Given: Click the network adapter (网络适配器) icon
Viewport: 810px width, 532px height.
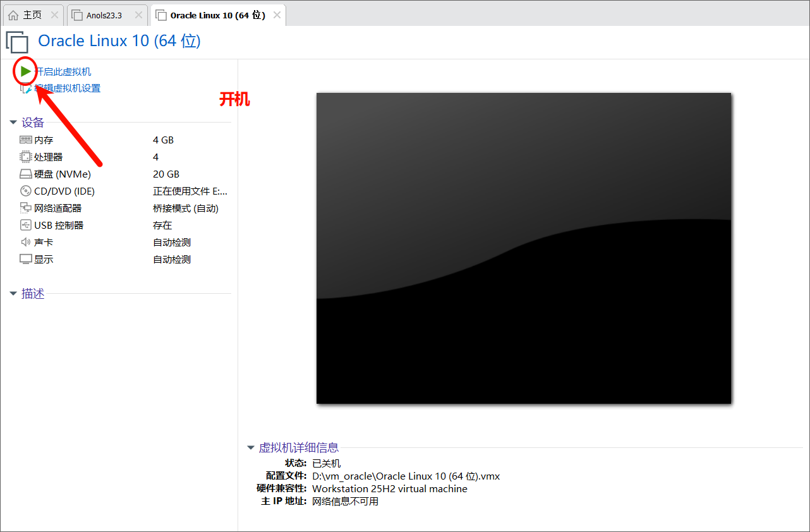Looking at the screenshot, I should [x=26, y=208].
